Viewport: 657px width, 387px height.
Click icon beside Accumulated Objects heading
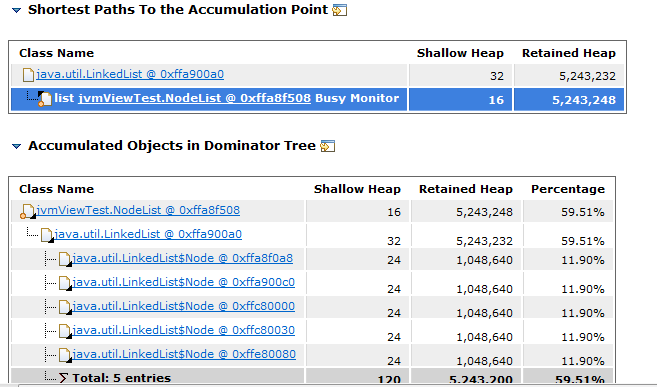(327, 146)
